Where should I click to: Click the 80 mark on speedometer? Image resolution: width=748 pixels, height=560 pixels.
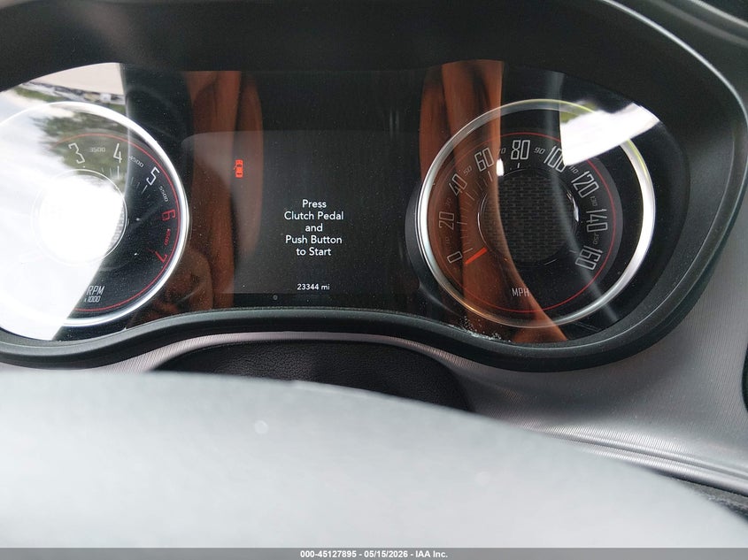point(520,150)
